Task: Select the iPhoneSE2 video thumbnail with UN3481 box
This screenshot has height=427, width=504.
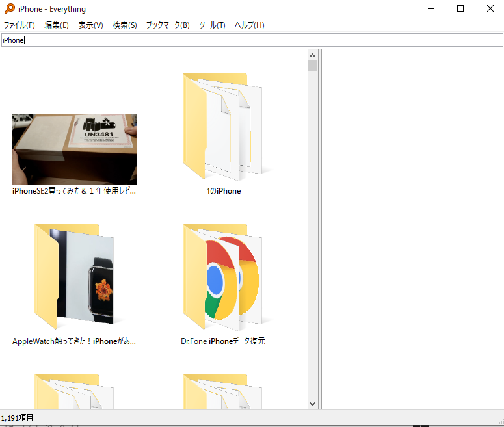Action: [75, 149]
